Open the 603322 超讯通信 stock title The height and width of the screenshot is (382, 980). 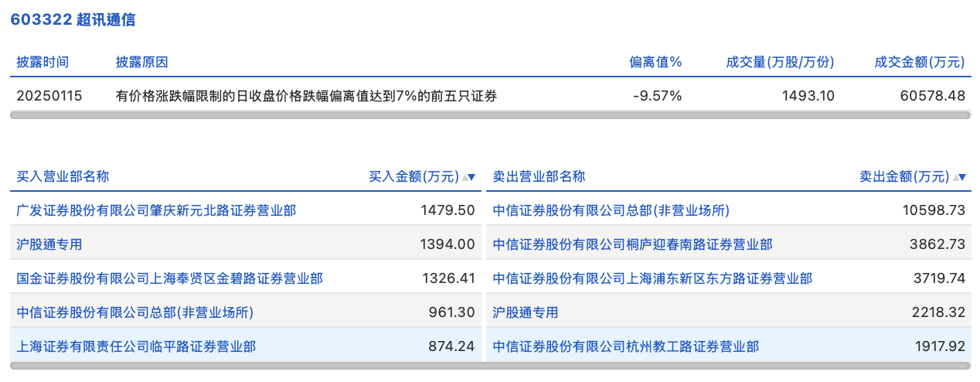[73, 20]
